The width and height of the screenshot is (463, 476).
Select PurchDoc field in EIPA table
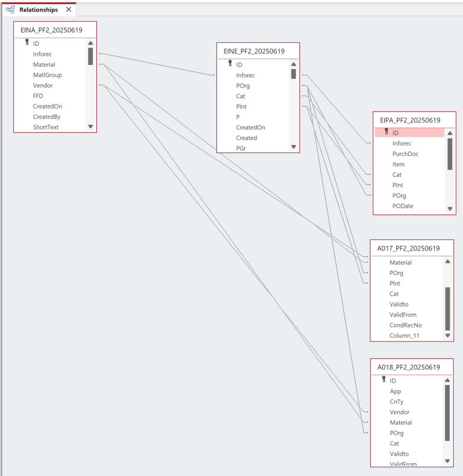[x=405, y=154]
